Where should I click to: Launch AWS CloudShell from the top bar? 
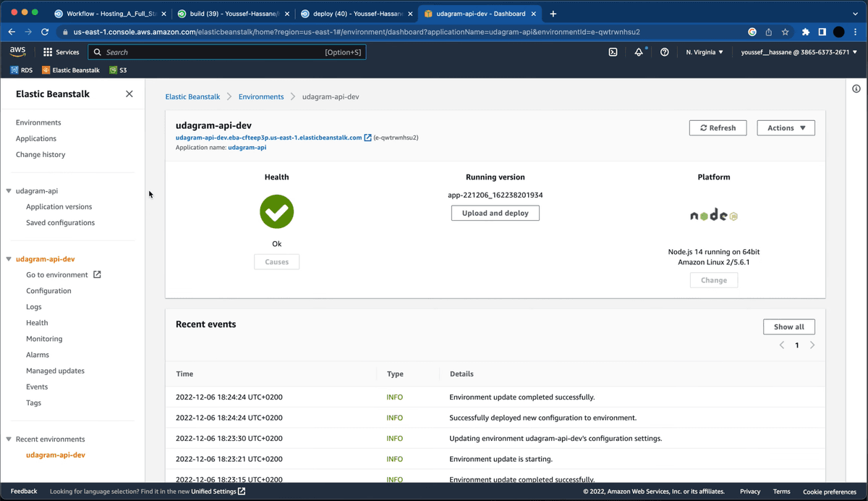coord(613,51)
